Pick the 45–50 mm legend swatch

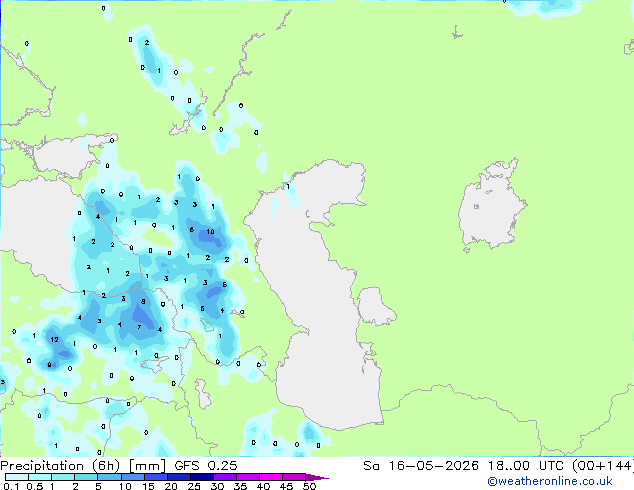[294, 477]
